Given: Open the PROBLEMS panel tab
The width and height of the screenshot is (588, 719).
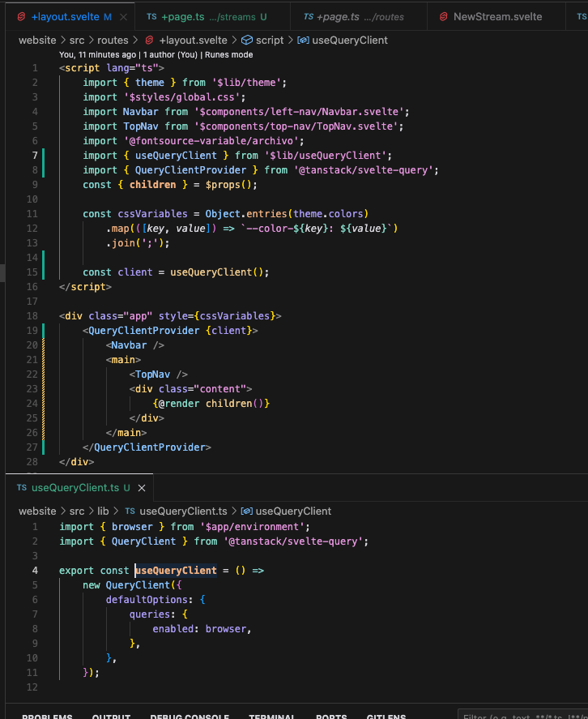Looking at the screenshot, I should 47,717.
